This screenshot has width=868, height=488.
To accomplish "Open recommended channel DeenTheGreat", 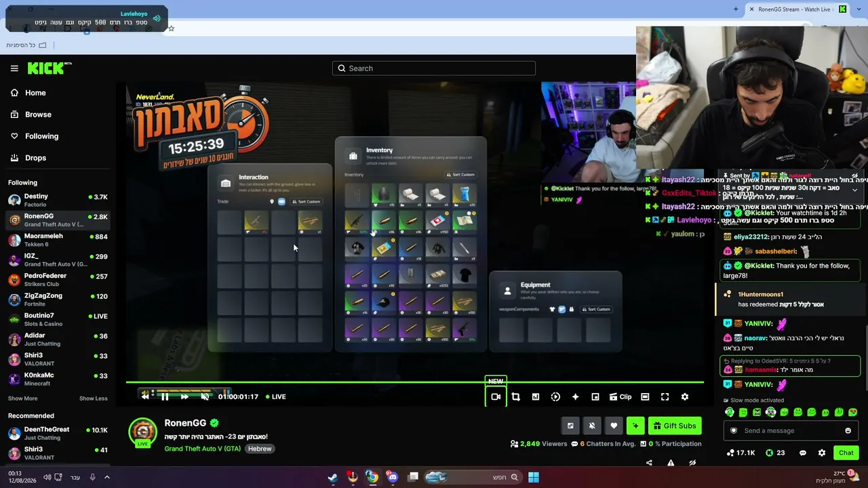I will [x=58, y=433].
